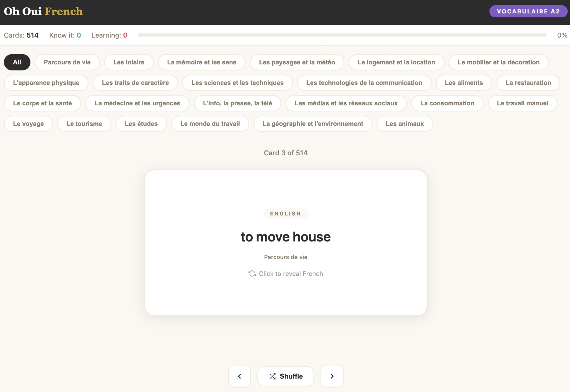Viewport: 570px width, 392px height.
Task: Filter by La consommation
Action: (x=447, y=103)
